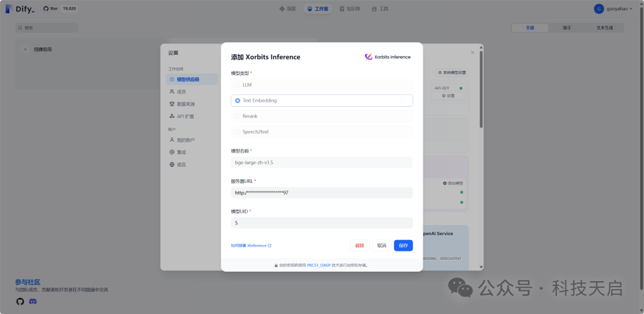The image size is (644, 314).
Task: Click Add Model (添加模型) in provider card
Action: coord(453,183)
